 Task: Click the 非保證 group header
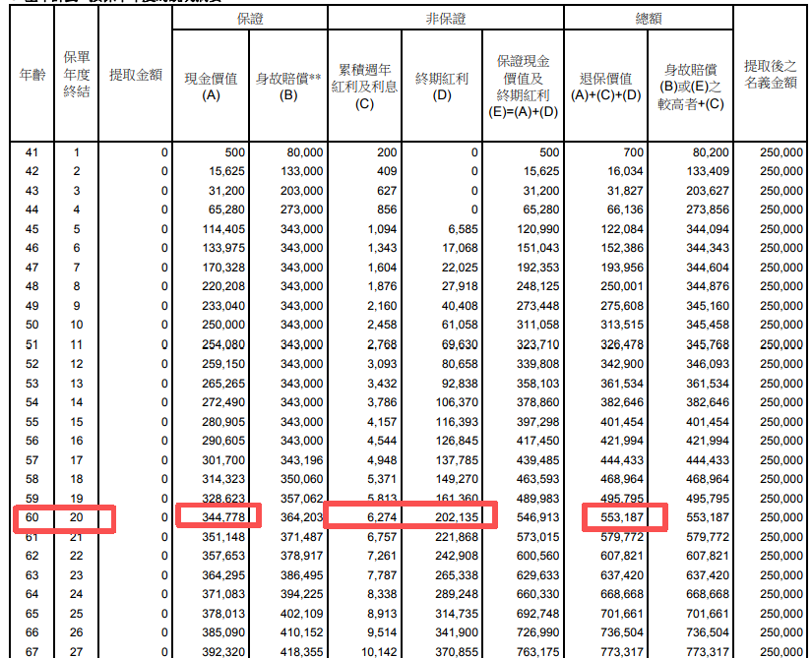tap(441, 19)
